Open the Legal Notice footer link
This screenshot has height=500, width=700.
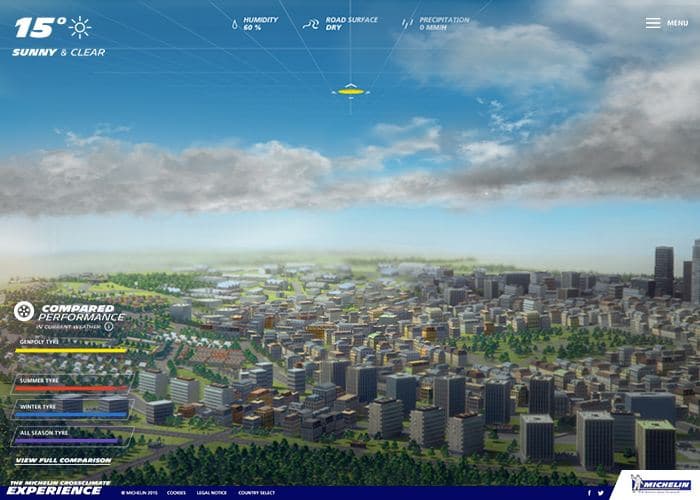(x=212, y=493)
